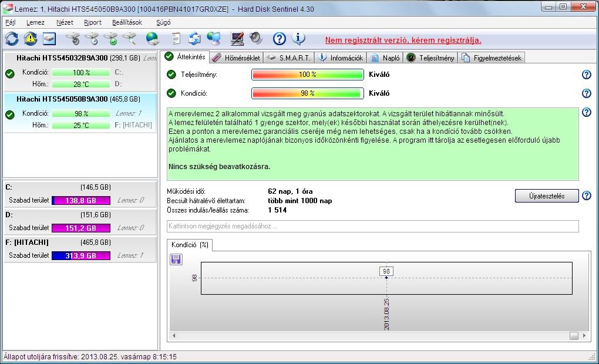This screenshot has width=599, height=364.
Task: Click the chart scrollbar left arrow
Action: [174, 336]
